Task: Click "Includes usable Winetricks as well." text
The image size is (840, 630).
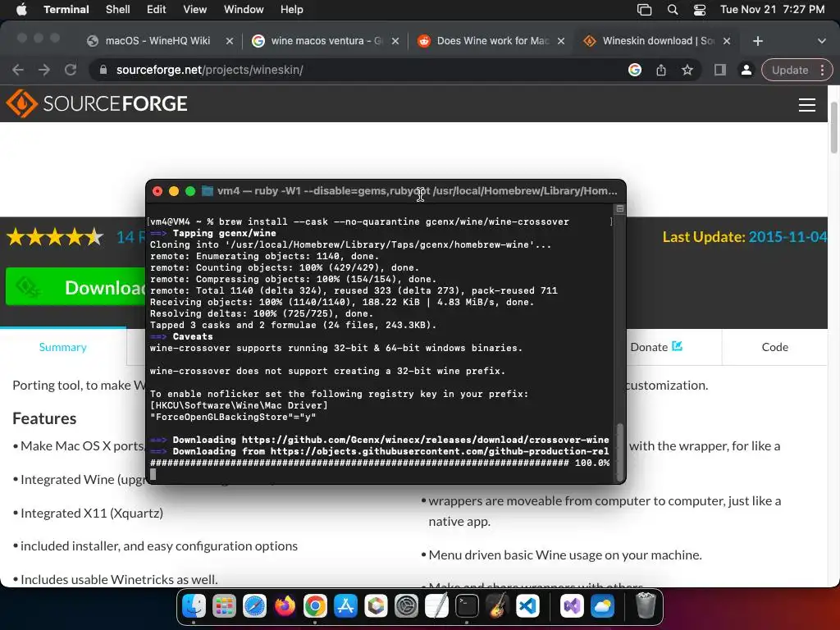Action: pos(119,579)
